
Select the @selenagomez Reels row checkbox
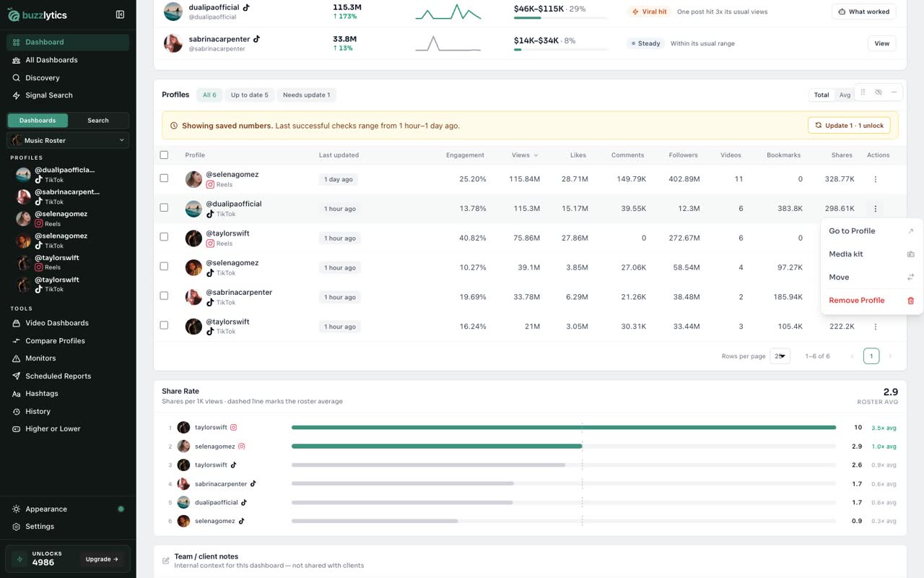pos(164,178)
